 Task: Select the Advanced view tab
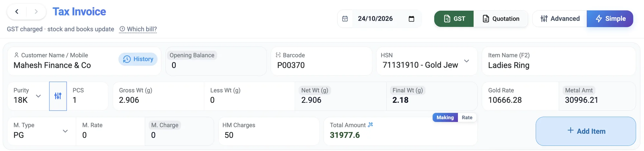(x=560, y=19)
